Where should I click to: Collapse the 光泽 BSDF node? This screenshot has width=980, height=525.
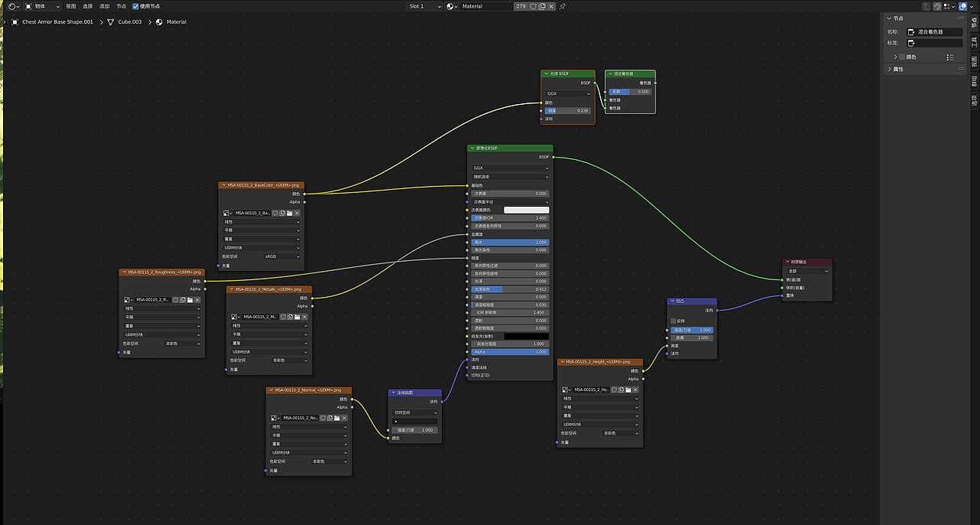(547, 73)
